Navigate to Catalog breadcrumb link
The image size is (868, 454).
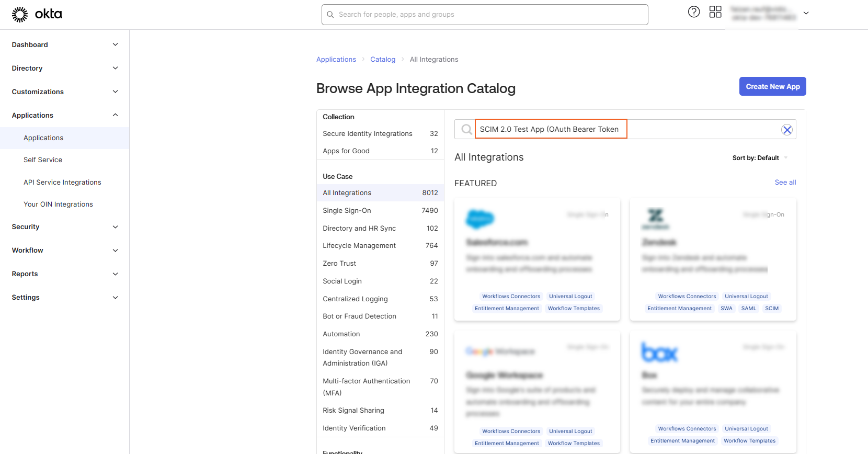click(382, 60)
